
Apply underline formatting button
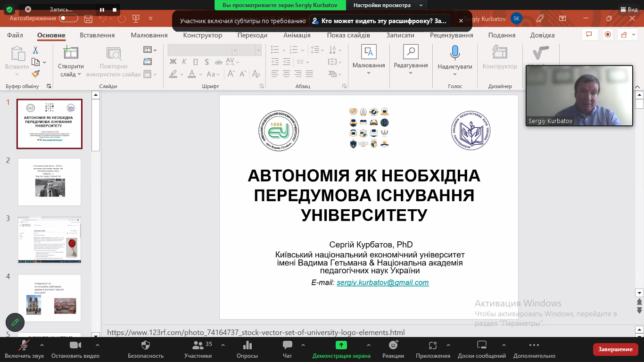coord(195,61)
